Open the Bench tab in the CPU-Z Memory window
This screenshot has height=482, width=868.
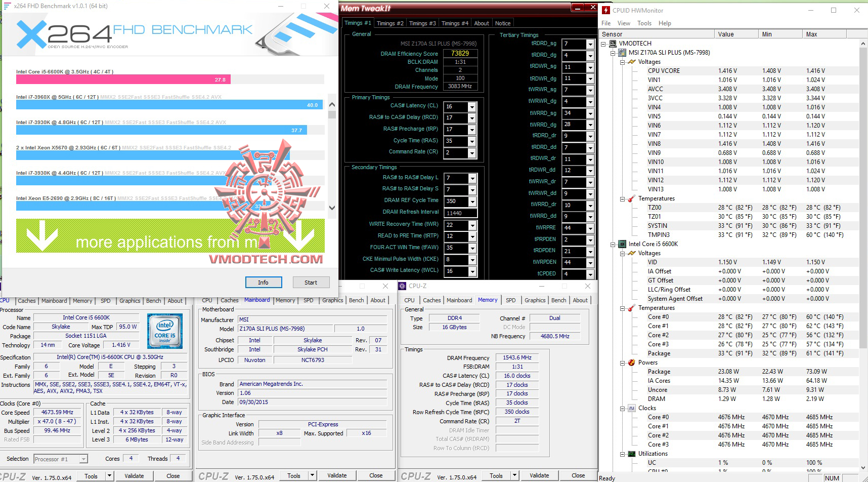tap(559, 300)
